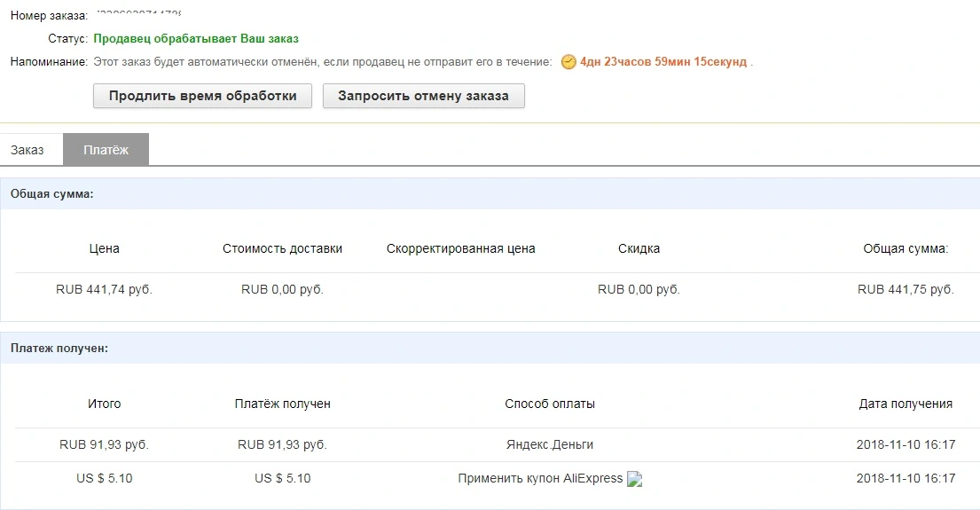Open the Платёж tab
Image resolution: width=980 pixels, height=510 pixels.
point(106,150)
